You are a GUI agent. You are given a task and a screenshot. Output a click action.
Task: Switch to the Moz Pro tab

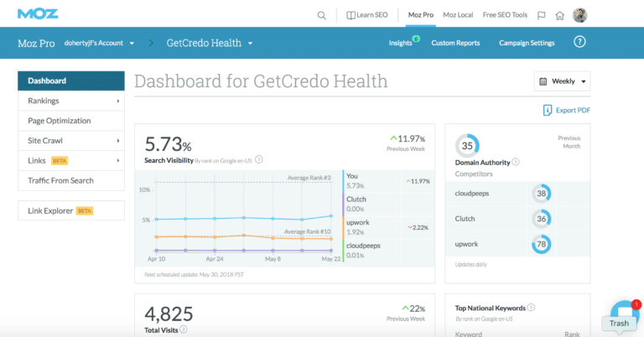coord(421,15)
